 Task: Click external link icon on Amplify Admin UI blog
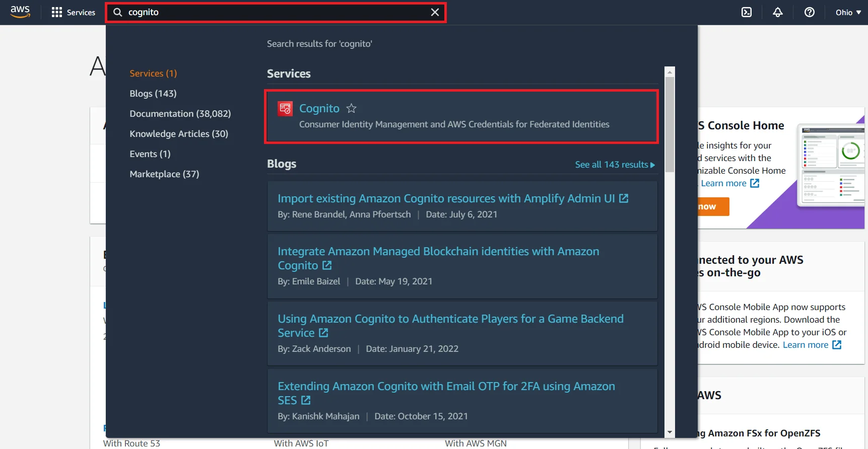[624, 198]
